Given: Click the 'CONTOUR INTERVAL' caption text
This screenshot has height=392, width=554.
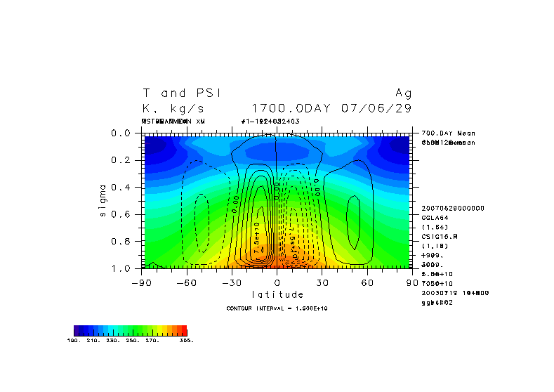Looking at the screenshot, I should [x=277, y=308].
